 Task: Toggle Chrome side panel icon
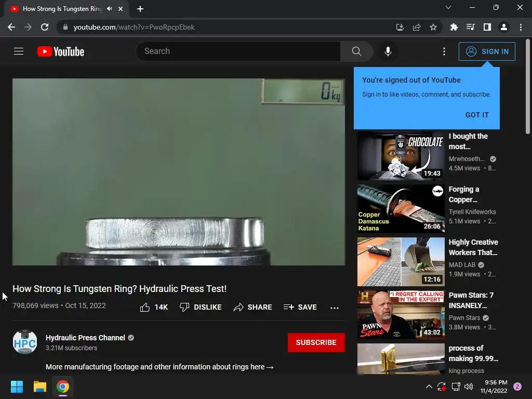[487, 27]
